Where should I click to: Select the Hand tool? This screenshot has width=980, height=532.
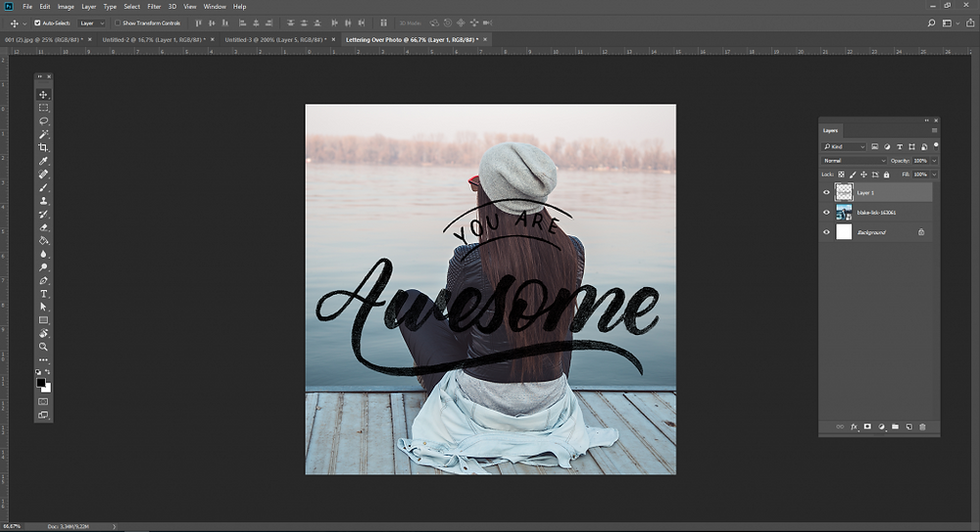[x=43, y=333]
